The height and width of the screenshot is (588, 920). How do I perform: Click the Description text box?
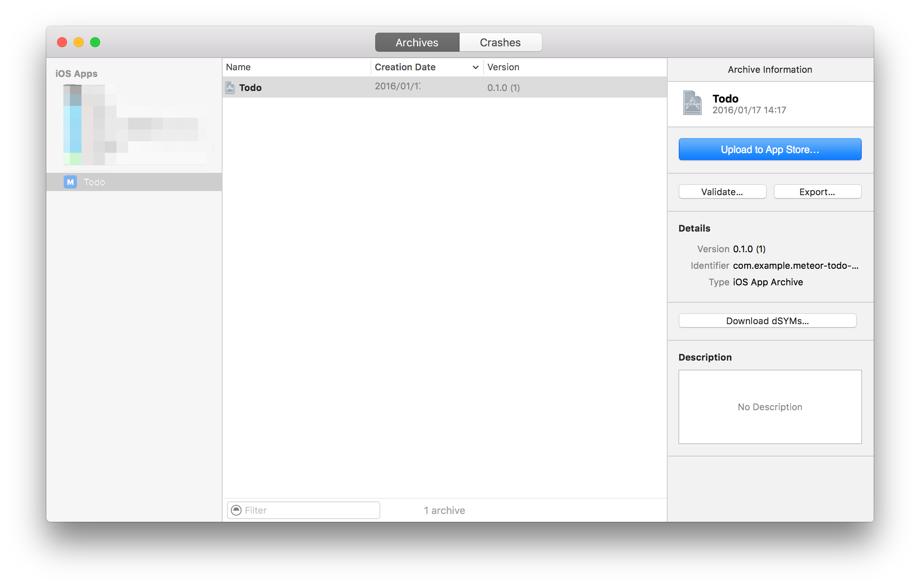pyautogui.click(x=770, y=407)
